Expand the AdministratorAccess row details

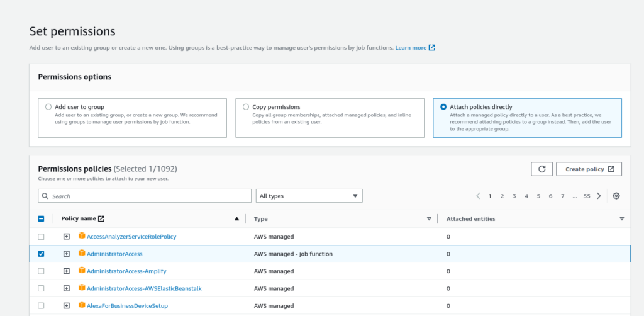pyautogui.click(x=67, y=254)
